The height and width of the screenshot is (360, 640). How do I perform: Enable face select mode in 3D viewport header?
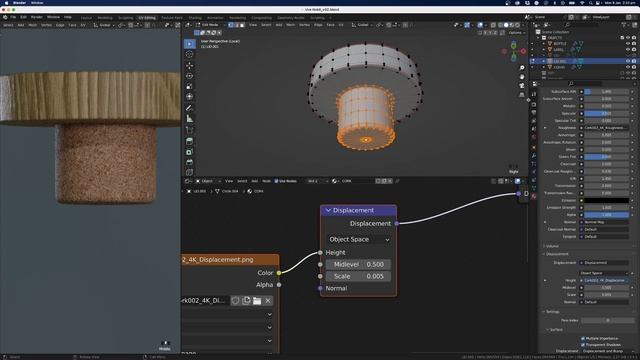coord(242,25)
